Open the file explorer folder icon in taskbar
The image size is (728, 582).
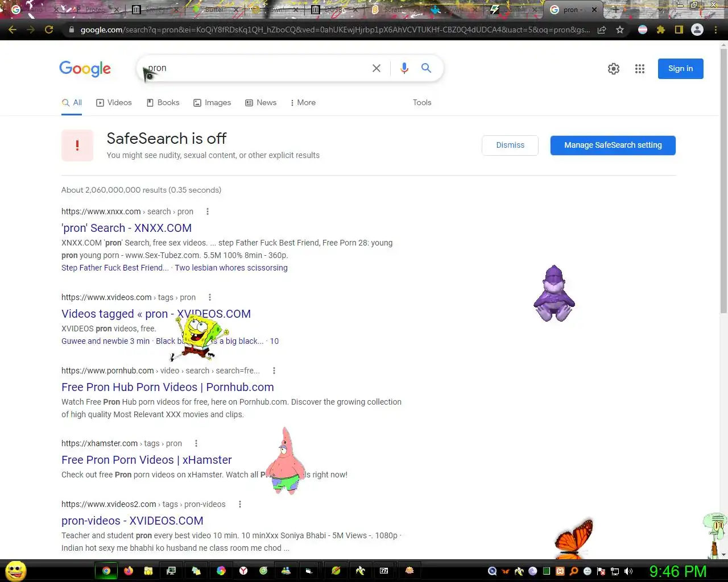[148, 571]
